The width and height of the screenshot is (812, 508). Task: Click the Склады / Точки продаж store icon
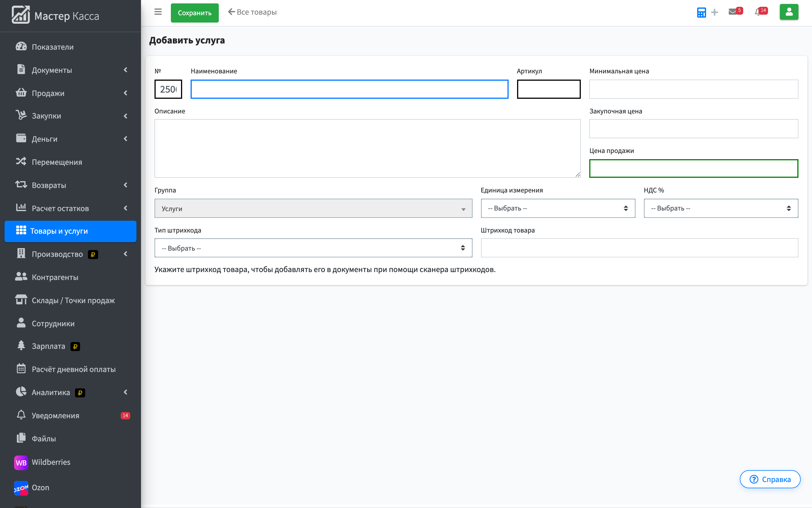[21, 300]
